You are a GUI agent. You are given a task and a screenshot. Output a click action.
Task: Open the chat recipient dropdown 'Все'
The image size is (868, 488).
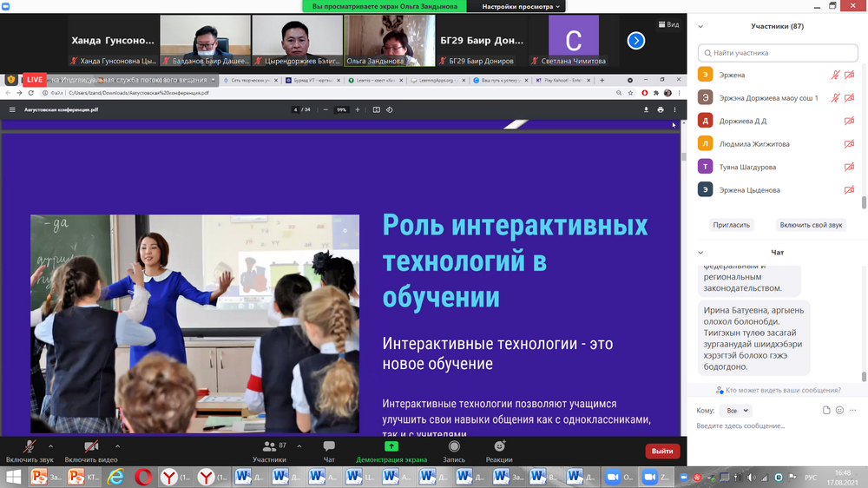pos(735,411)
